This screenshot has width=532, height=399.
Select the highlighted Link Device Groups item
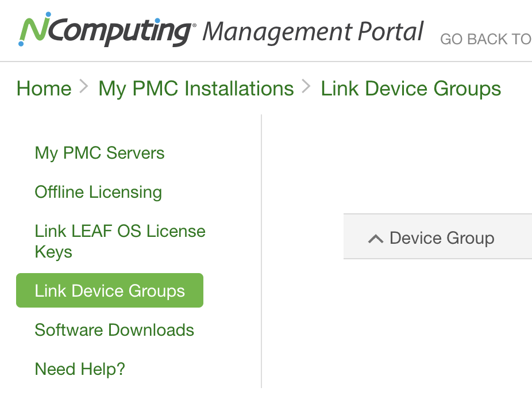(x=110, y=290)
